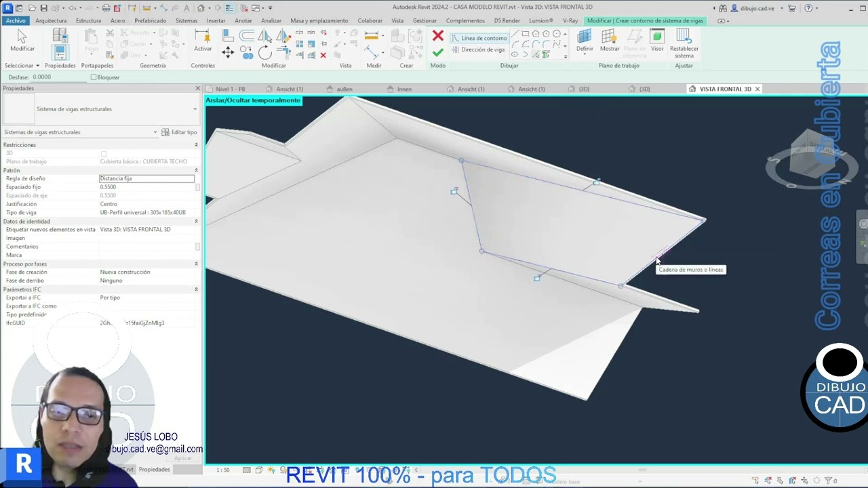Select the pick lines draw tool

click(x=536, y=55)
